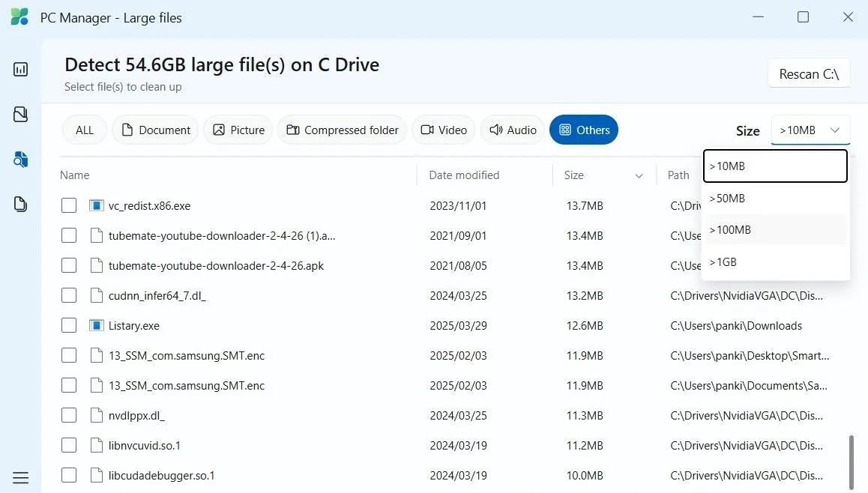Image resolution: width=868 pixels, height=493 pixels.
Task: Open the Home dashboard sidebar icon
Action: pos(20,69)
